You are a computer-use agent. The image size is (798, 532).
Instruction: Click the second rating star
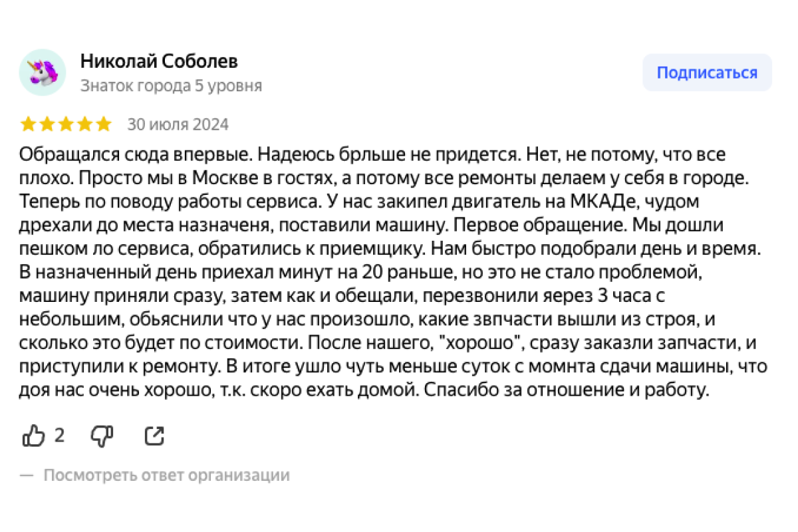coord(47,124)
